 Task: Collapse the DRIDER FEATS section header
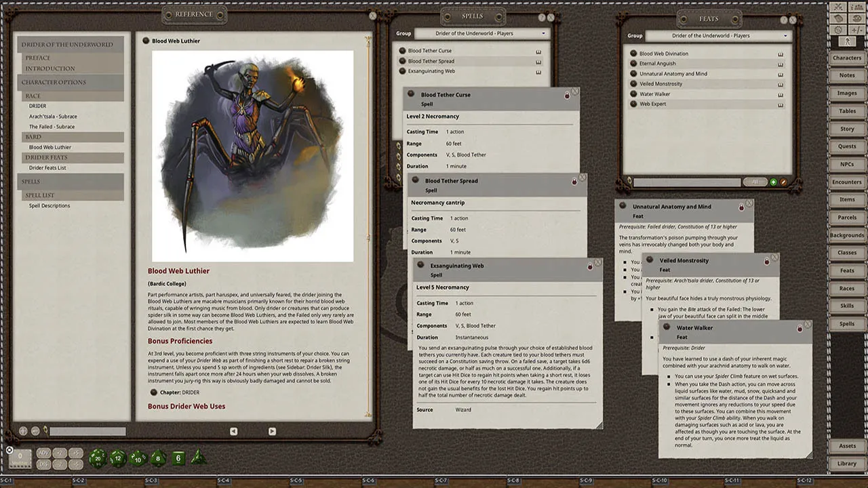(x=71, y=157)
